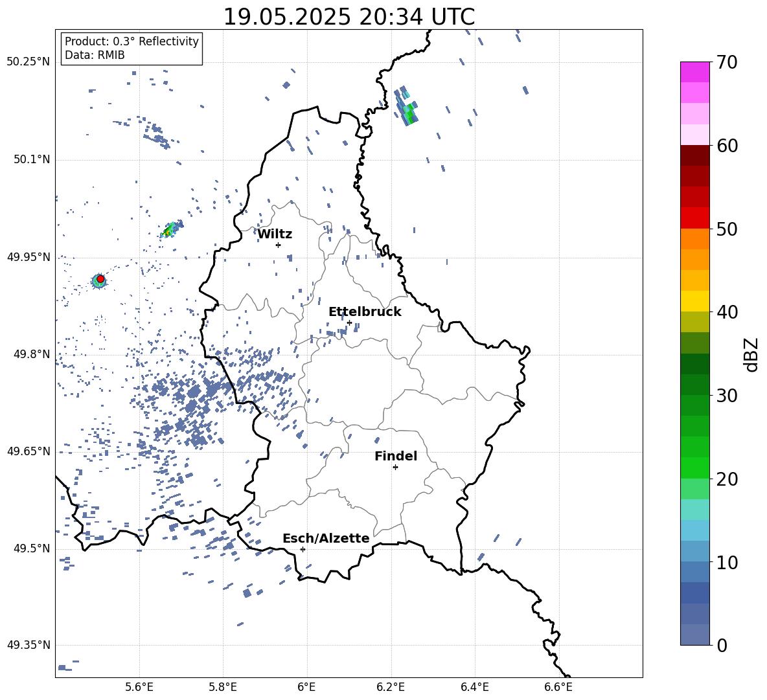Click the Findel station cross marker
Viewport: 767px width, 700px height.
click(x=395, y=468)
